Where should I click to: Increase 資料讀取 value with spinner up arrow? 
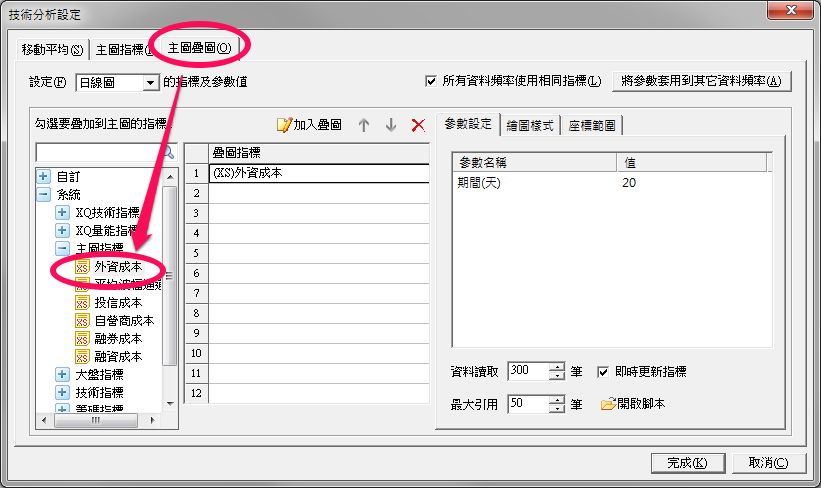[558, 367]
